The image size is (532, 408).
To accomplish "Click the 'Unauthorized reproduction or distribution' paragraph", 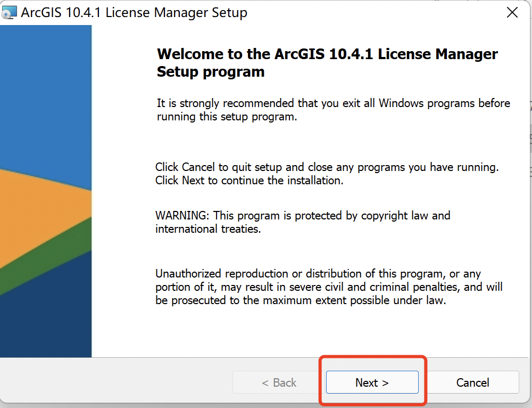I will click(329, 287).
